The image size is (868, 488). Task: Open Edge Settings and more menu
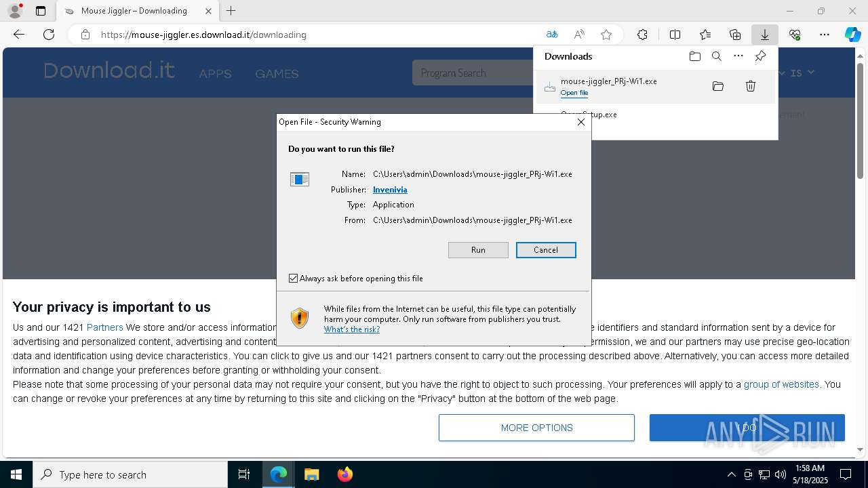(825, 35)
